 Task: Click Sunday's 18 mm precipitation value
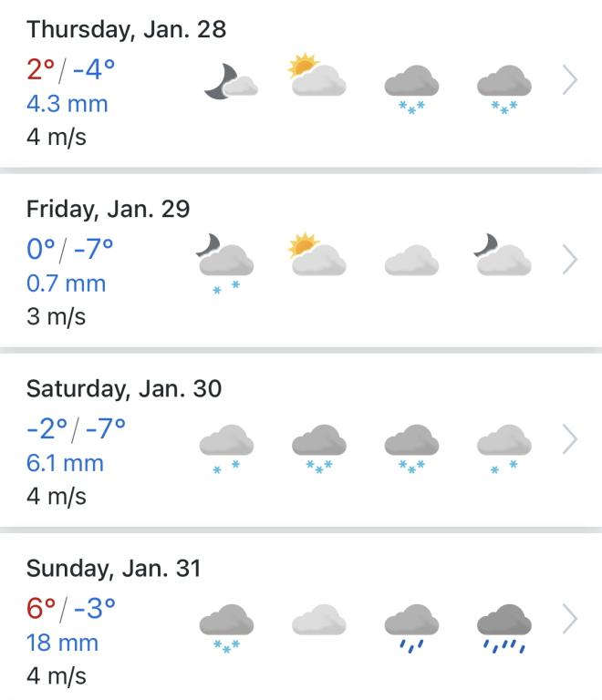62,643
